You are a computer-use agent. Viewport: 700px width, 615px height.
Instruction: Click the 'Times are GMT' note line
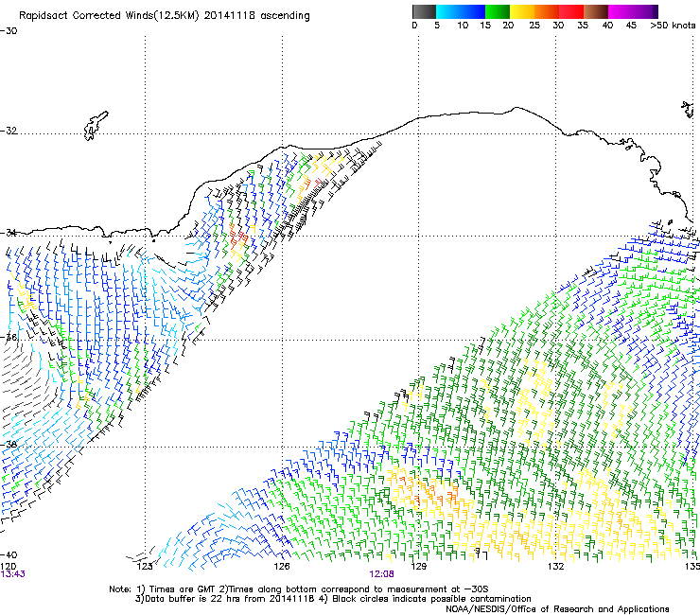[298, 589]
